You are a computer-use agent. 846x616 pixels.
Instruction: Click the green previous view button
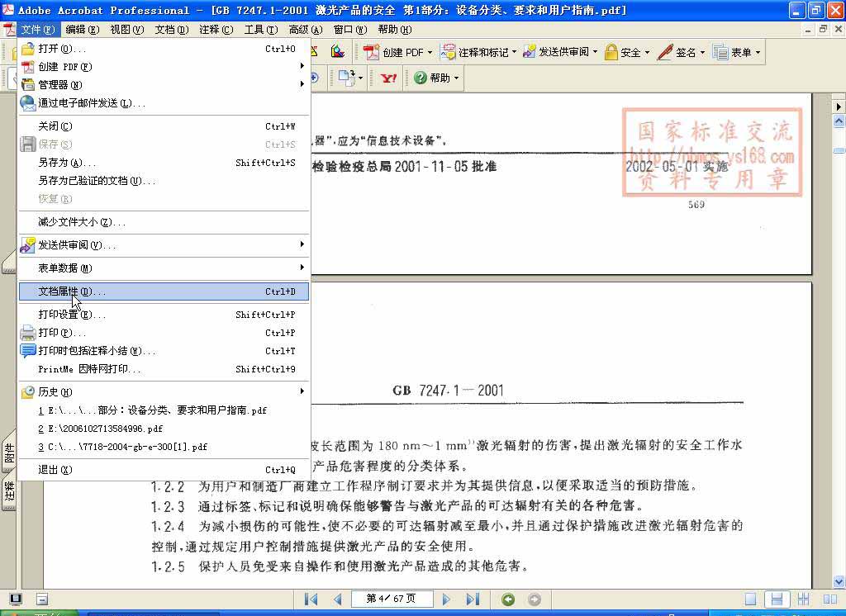point(508,599)
